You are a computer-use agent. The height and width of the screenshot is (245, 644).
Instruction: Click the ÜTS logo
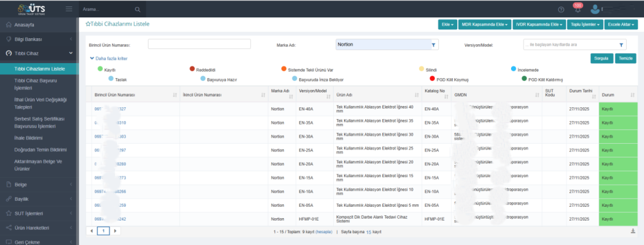point(32,9)
